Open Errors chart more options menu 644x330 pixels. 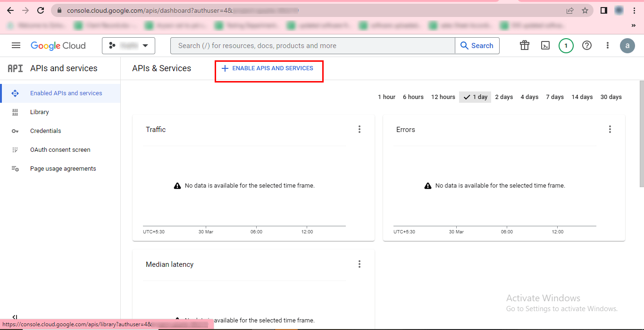coord(610,129)
